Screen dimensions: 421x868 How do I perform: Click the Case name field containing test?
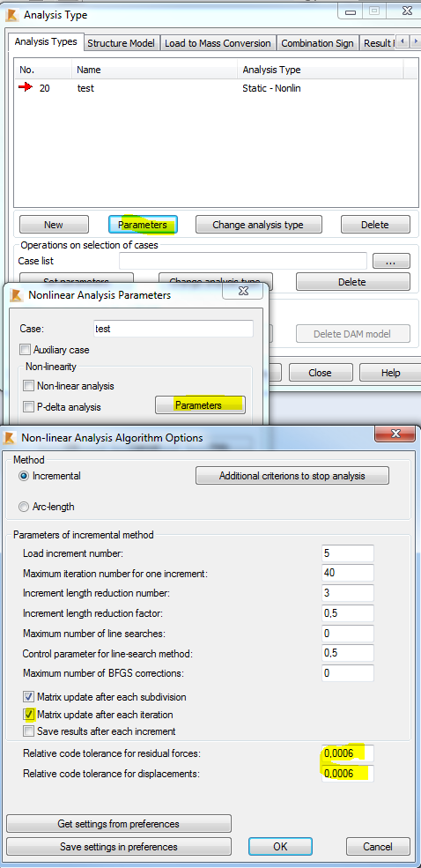point(174,329)
